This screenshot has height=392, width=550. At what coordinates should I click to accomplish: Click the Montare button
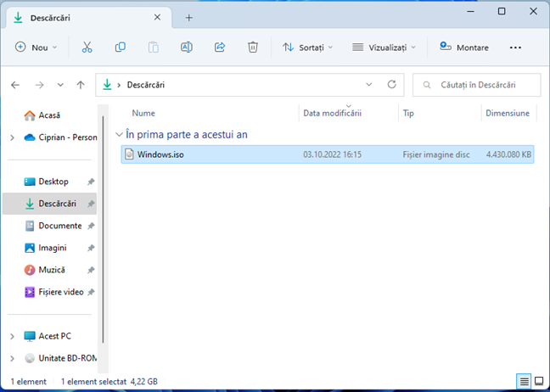(464, 47)
